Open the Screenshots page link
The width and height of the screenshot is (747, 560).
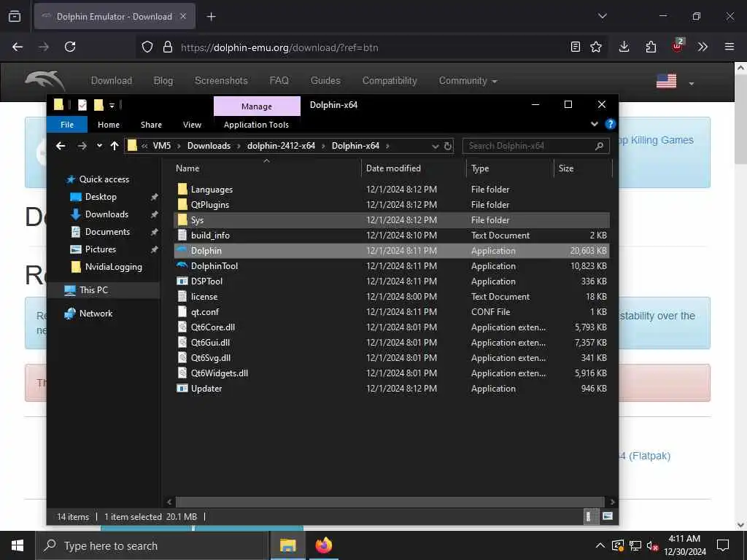(x=221, y=80)
